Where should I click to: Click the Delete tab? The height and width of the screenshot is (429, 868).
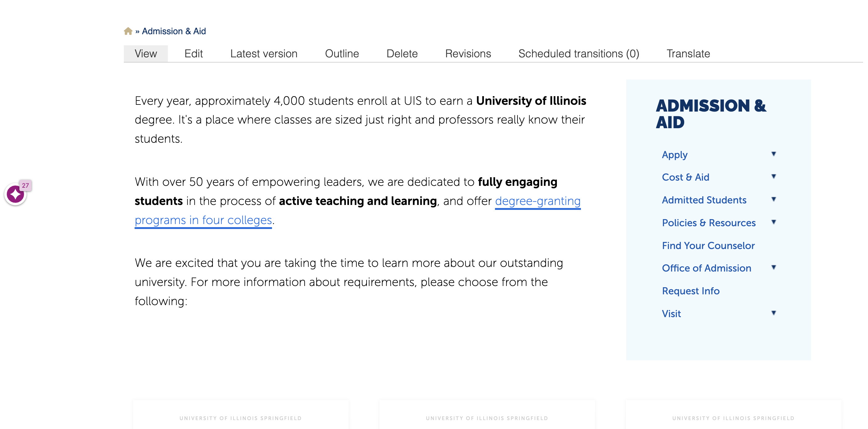point(402,54)
